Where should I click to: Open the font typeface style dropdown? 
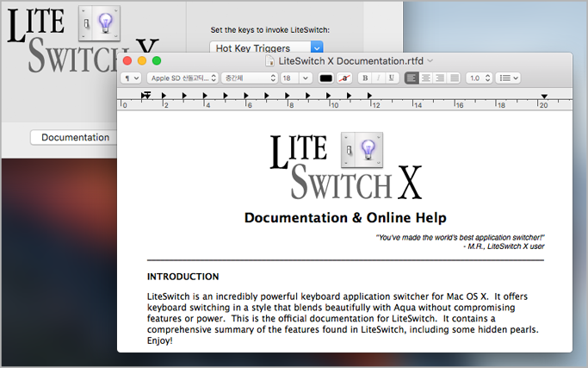(250, 78)
